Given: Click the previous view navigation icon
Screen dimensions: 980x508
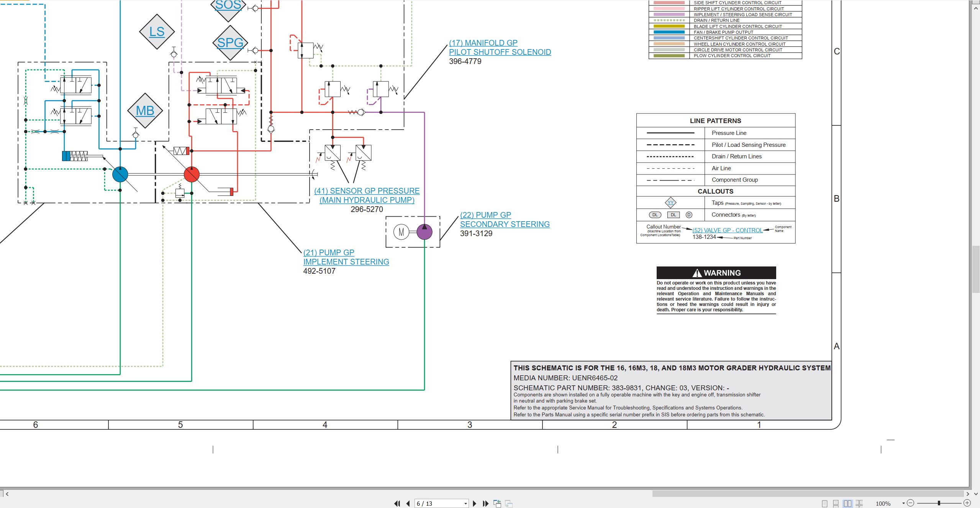Looking at the screenshot, I should coord(497,503).
